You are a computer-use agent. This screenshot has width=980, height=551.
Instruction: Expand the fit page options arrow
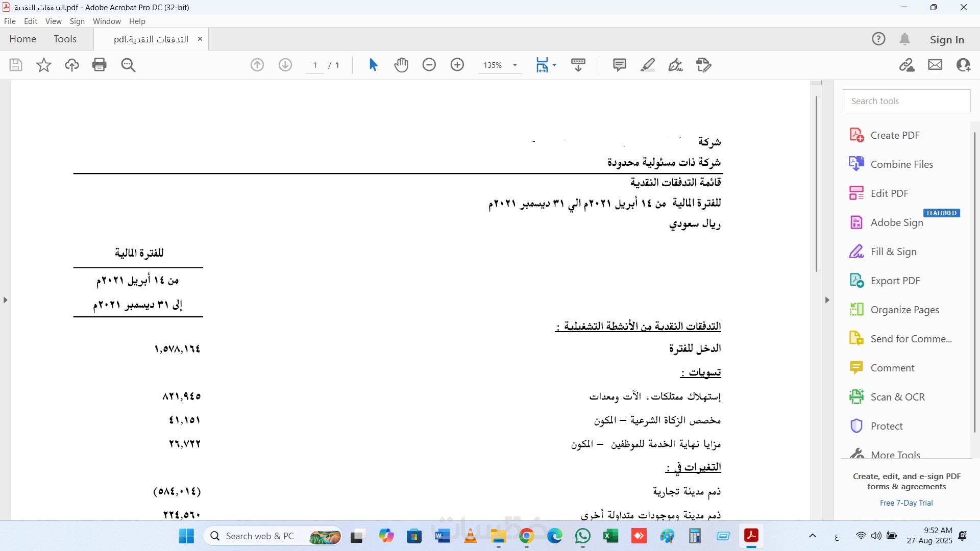coord(554,65)
